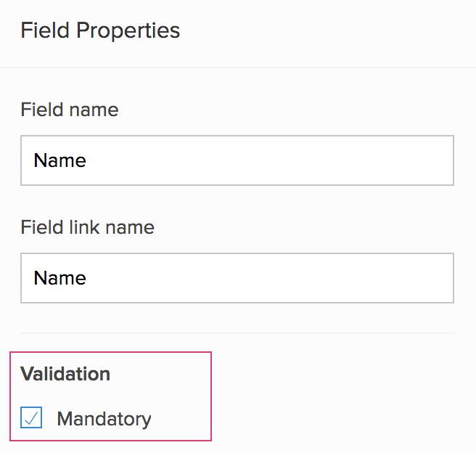The height and width of the screenshot is (453, 476).
Task: Select the Validation section heading
Action: point(65,374)
